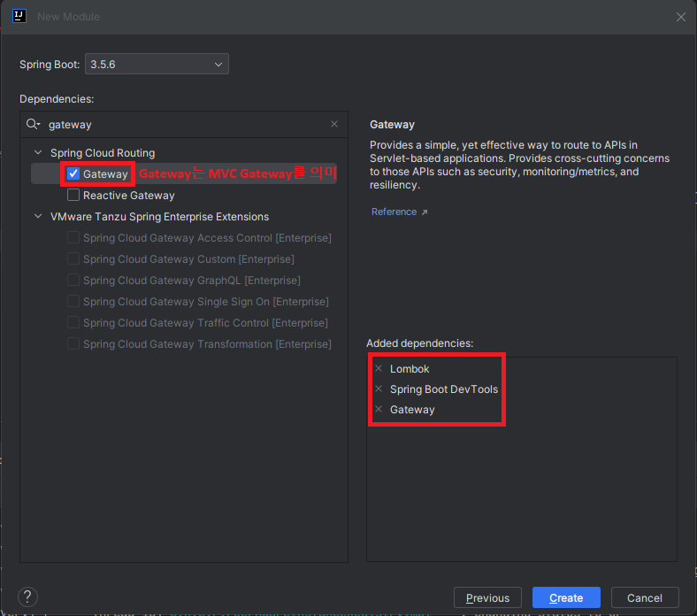Remove Spring Boot DevTools dependency
The width and height of the screenshot is (697, 616).
tap(379, 389)
